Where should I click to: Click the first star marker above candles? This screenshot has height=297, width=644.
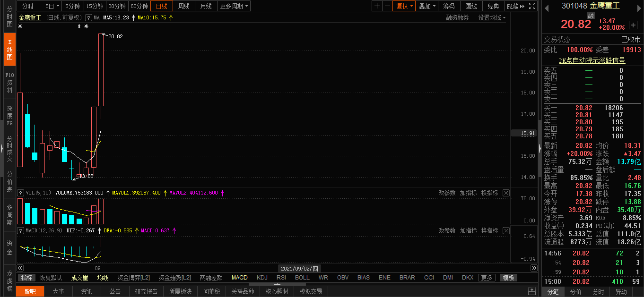pos(20,26)
